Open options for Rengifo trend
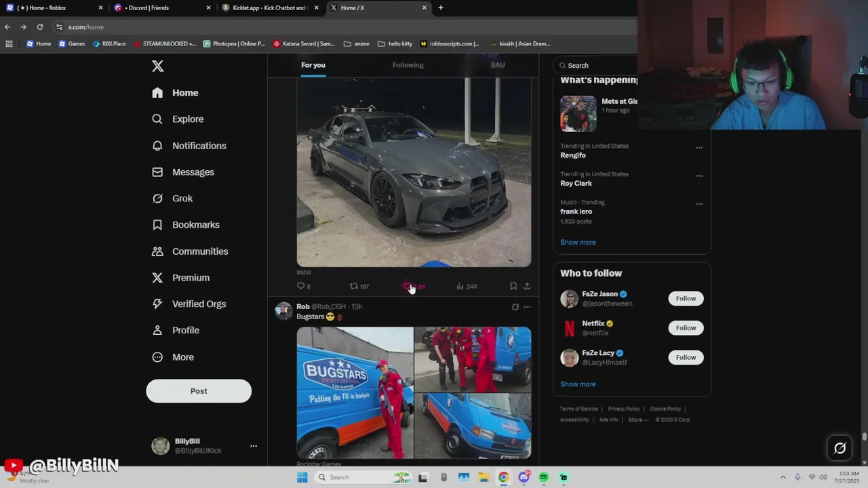The height and width of the screenshot is (488, 868). point(699,148)
